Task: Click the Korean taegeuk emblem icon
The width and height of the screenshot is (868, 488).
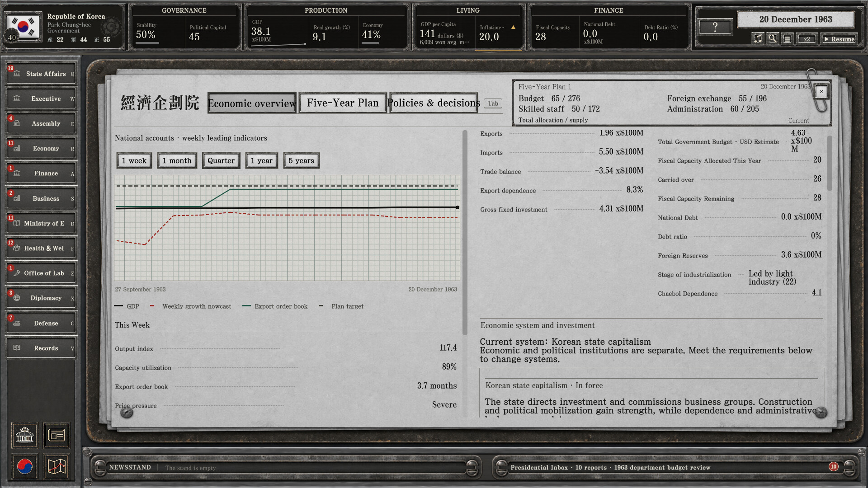Action: coord(25,466)
